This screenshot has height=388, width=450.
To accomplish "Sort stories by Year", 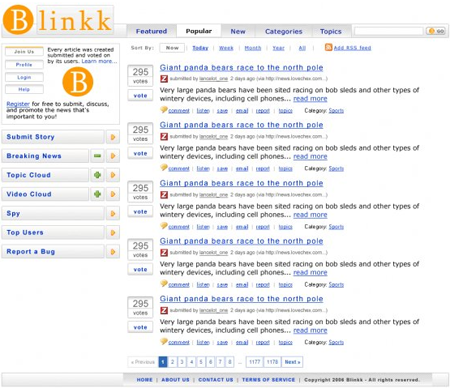I will 278,48.
